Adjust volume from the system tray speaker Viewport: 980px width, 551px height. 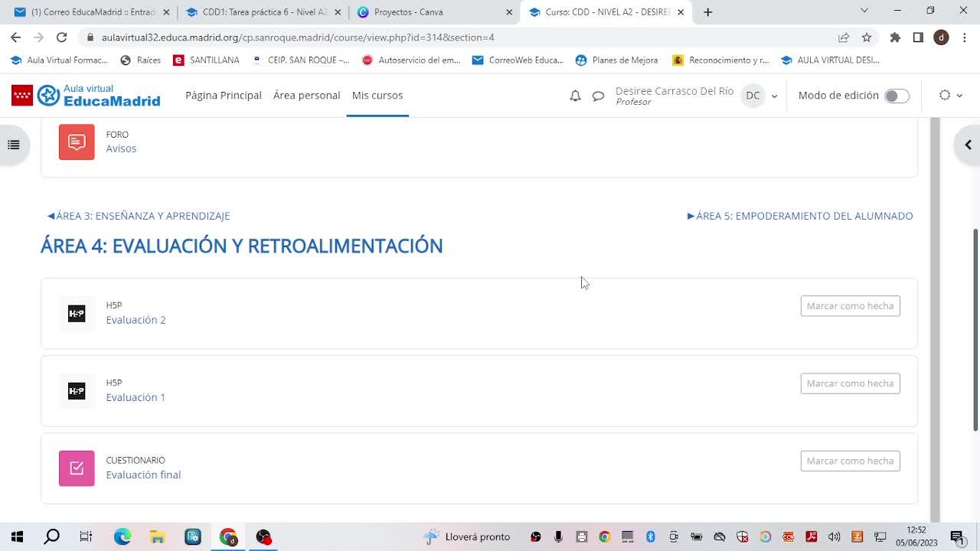[834, 536]
